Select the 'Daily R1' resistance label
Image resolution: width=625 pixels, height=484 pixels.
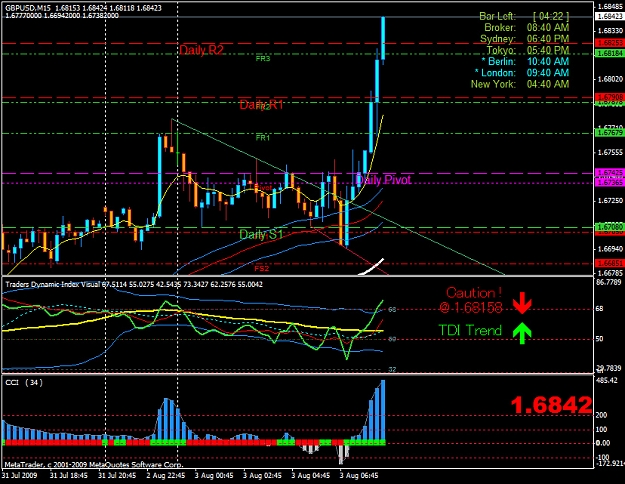(x=261, y=105)
